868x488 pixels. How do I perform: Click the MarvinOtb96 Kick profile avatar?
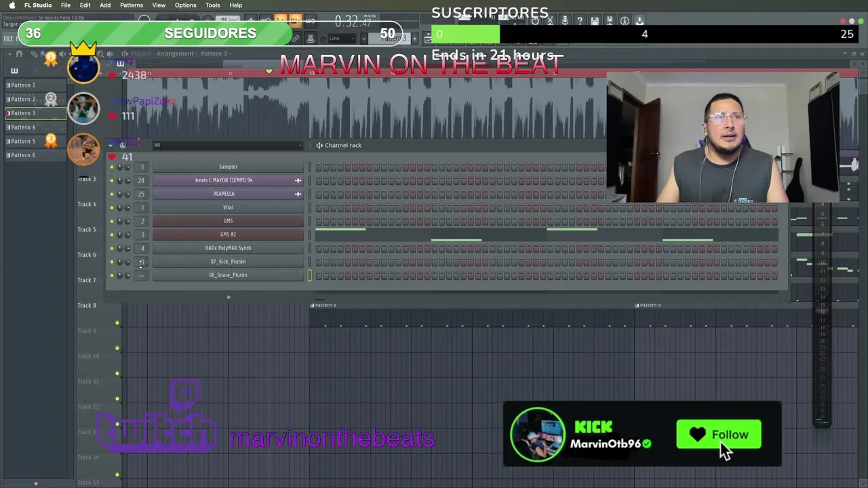[x=537, y=434]
